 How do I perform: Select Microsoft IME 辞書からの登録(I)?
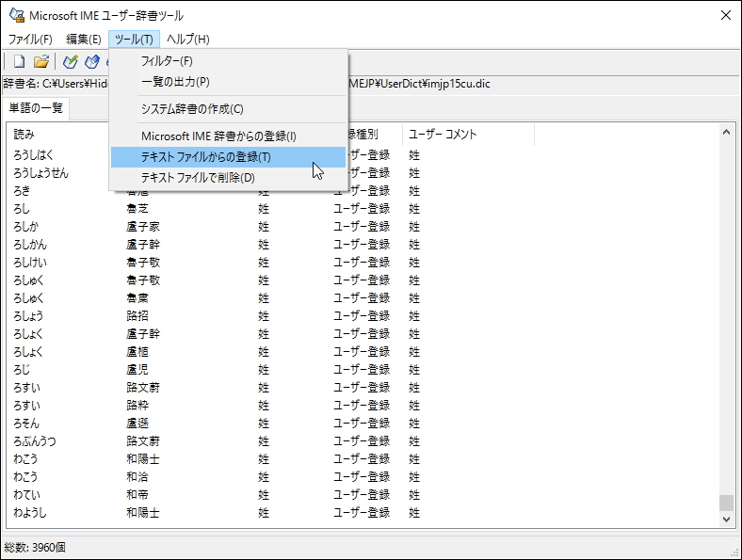pos(228,136)
